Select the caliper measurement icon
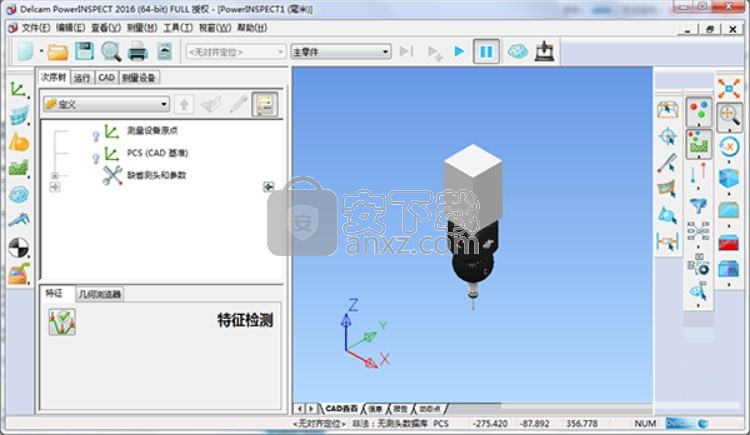This screenshot has width=750, height=435. click(19, 220)
